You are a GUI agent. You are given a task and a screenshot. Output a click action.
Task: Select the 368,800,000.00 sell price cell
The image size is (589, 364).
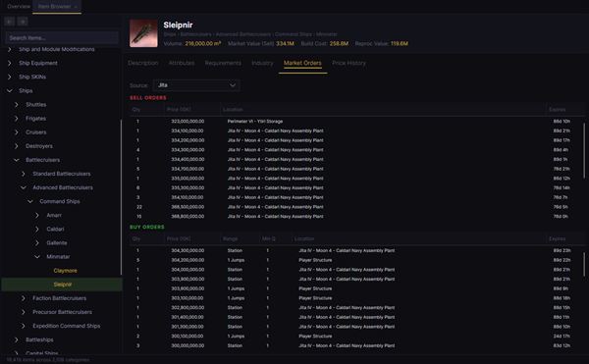[187, 217]
